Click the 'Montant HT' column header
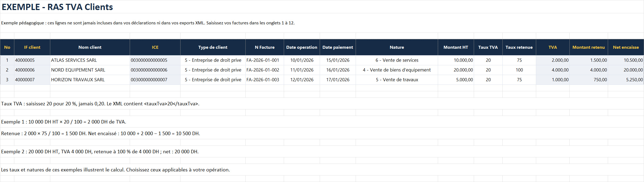The width and height of the screenshot is (644, 182). (456, 47)
